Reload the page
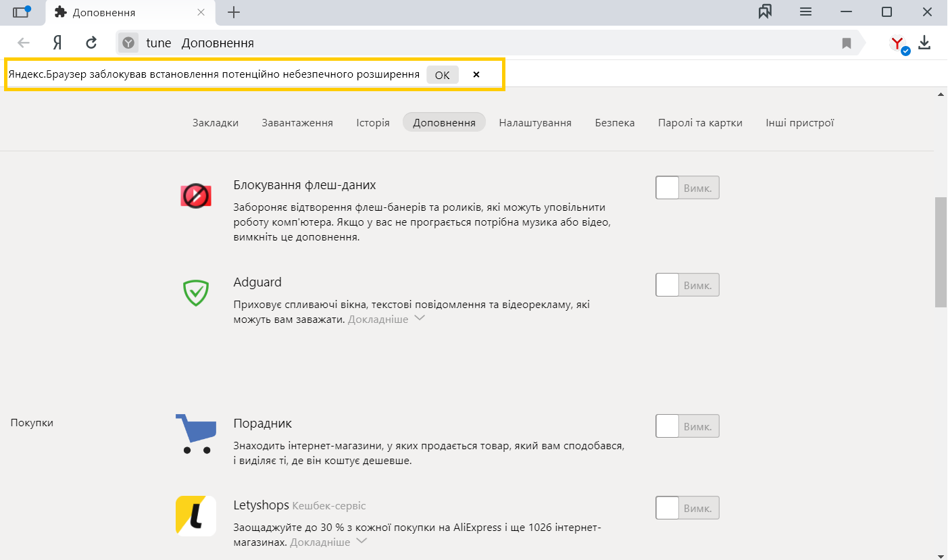This screenshot has width=948, height=560. point(91,43)
